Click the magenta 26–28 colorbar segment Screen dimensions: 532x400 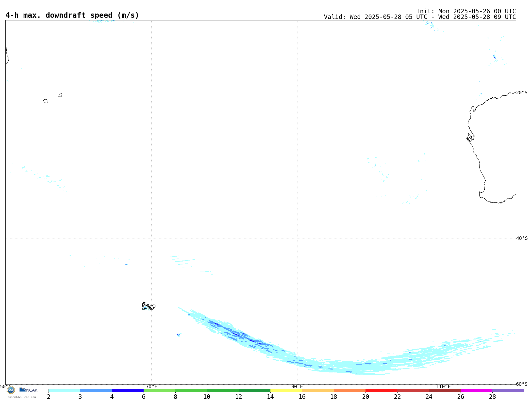(x=476, y=391)
